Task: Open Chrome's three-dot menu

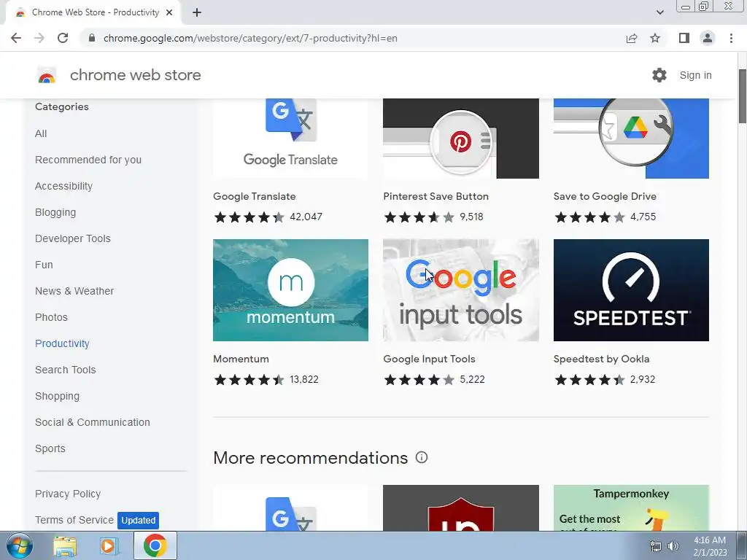Action: (731, 38)
